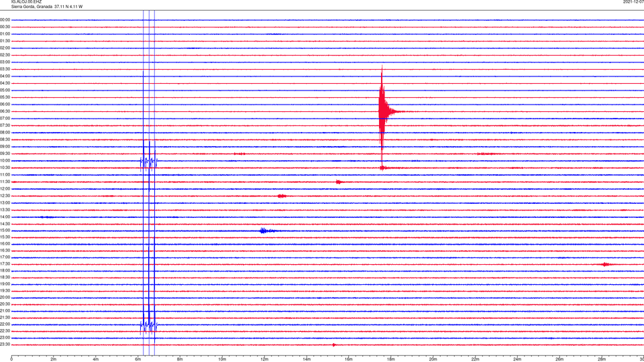Viewport: 644px width, 362px height.
Task: Click the 4m tick on the minutes axis
Action: pos(96,359)
